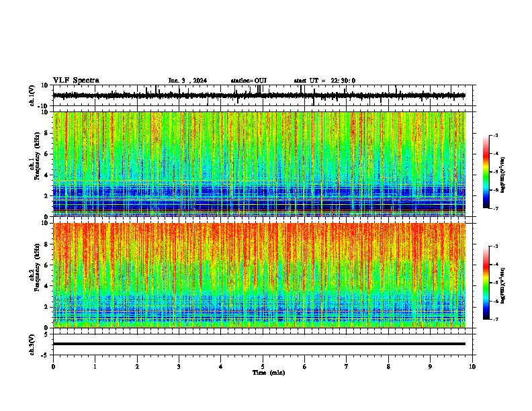
Task: Click the ch.2 spectrogram image
Action: click(x=259, y=275)
